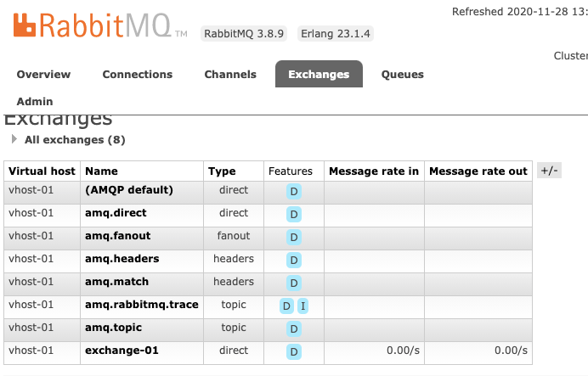Click the RabbitMQ logo
Image resolution: width=588 pixels, height=376 pixels.
point(100,25)
